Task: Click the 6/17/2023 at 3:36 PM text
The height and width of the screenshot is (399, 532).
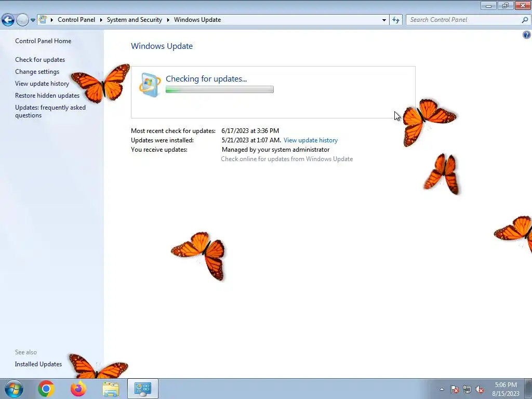Action: coord(250,130)
